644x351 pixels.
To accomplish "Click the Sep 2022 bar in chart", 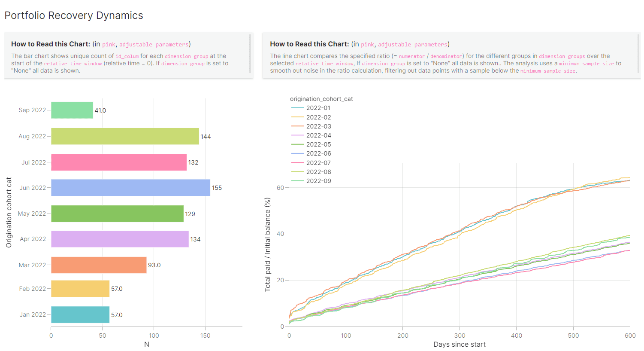I will 72,110.
